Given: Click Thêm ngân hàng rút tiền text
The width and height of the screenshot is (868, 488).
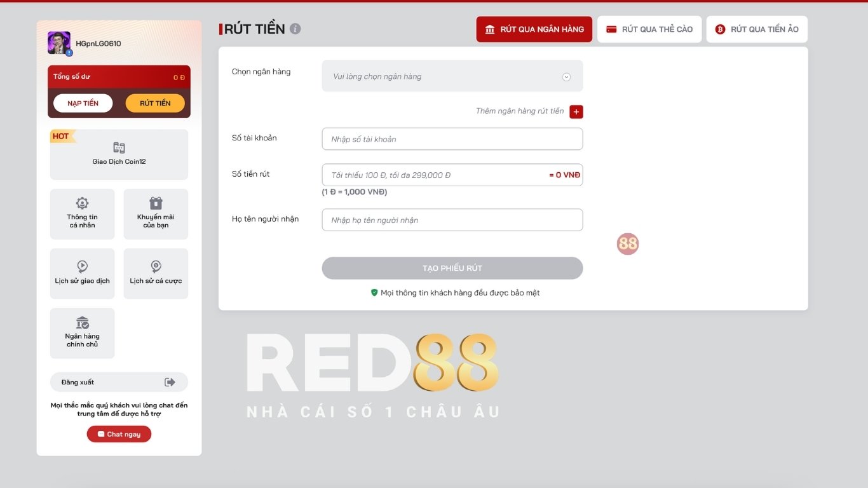Looking at the screenshot, I should [x=520, y=111].
